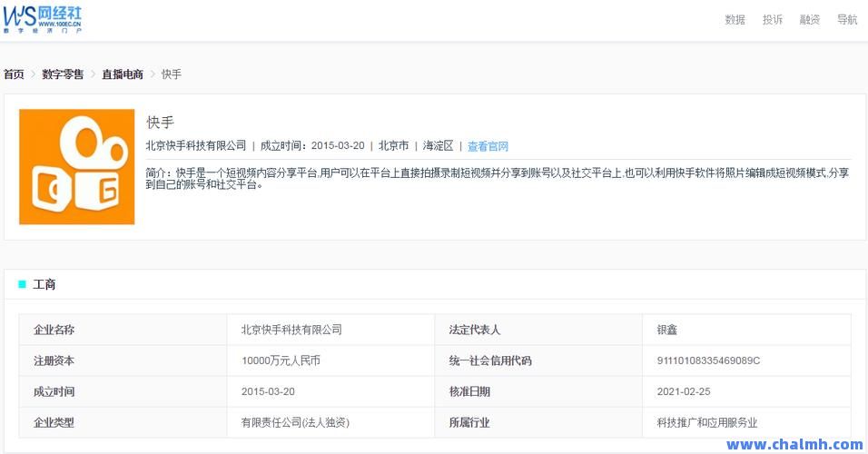Image resolution: width=868 pixels, height=454 pixels.
Task: Click the orange Kuaishou camera logo
Action: point(76,166)
